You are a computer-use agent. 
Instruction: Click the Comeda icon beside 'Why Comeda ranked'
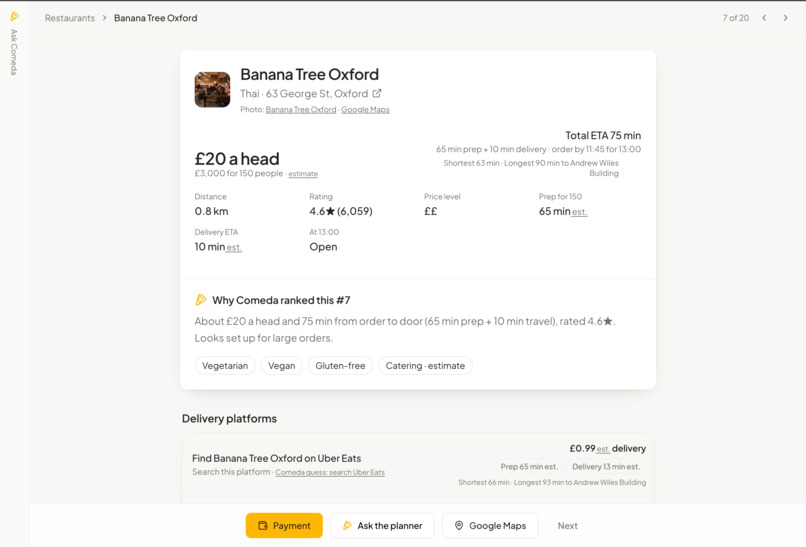pos(201,300)
